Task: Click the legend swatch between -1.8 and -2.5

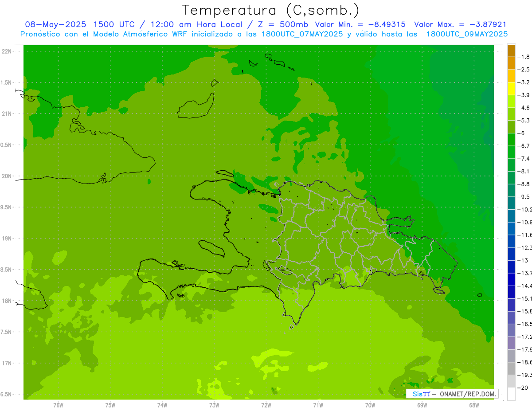Action: pyautogui.click(x=511, y=63)
